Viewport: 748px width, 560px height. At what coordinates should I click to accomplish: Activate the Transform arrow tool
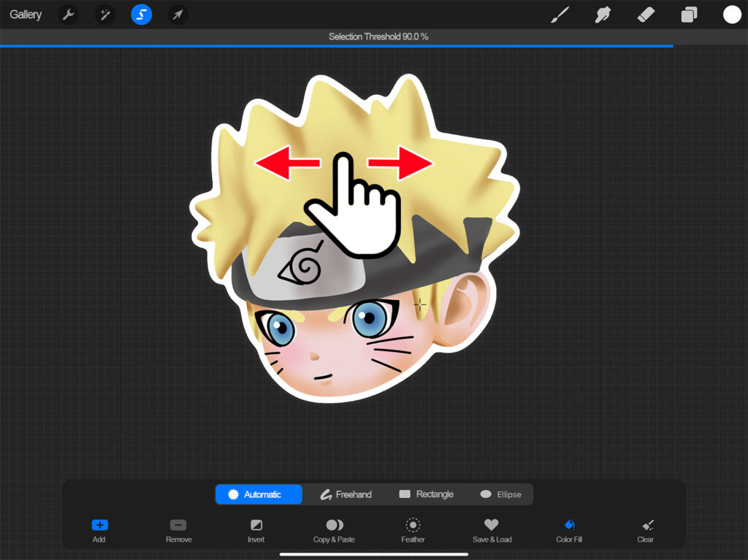point(178,15)
